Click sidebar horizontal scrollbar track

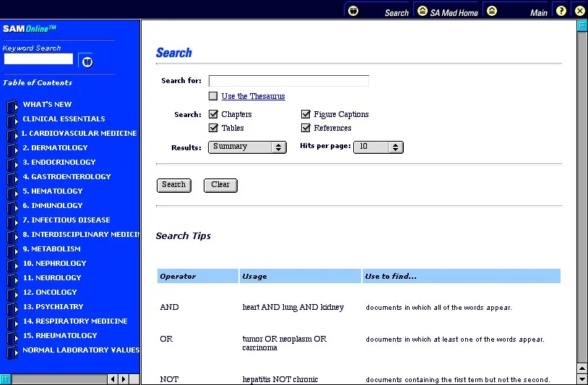coord(59,379)
